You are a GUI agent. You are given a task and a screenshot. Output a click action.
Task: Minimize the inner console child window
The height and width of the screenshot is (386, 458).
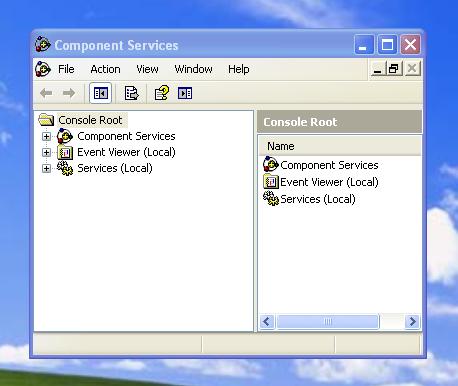378,69
